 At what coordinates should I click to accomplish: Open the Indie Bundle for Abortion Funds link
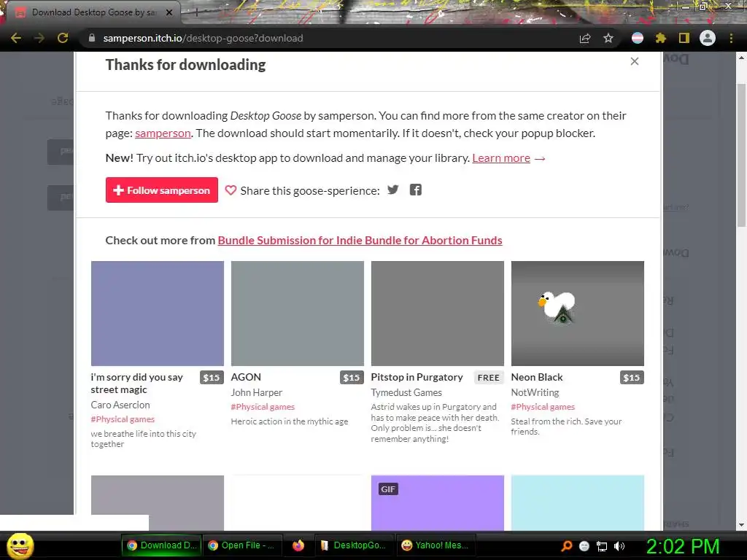[360, 241]
